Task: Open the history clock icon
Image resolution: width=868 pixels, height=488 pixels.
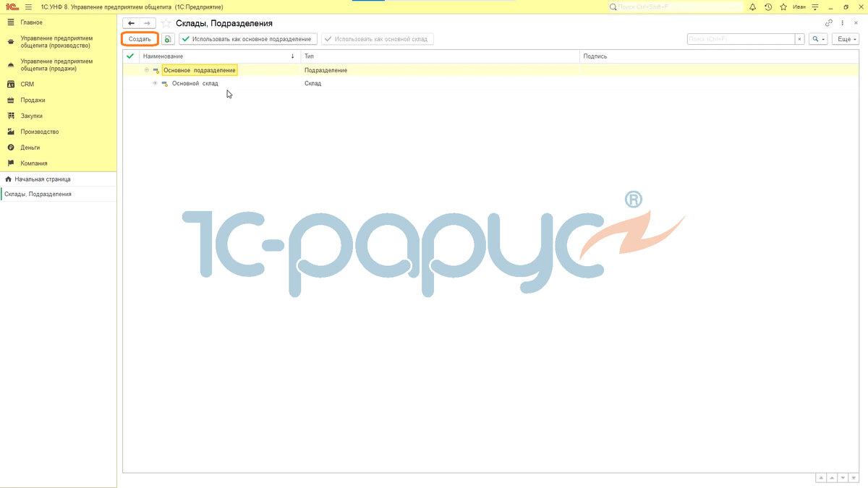Action: (x=767, y=7)
